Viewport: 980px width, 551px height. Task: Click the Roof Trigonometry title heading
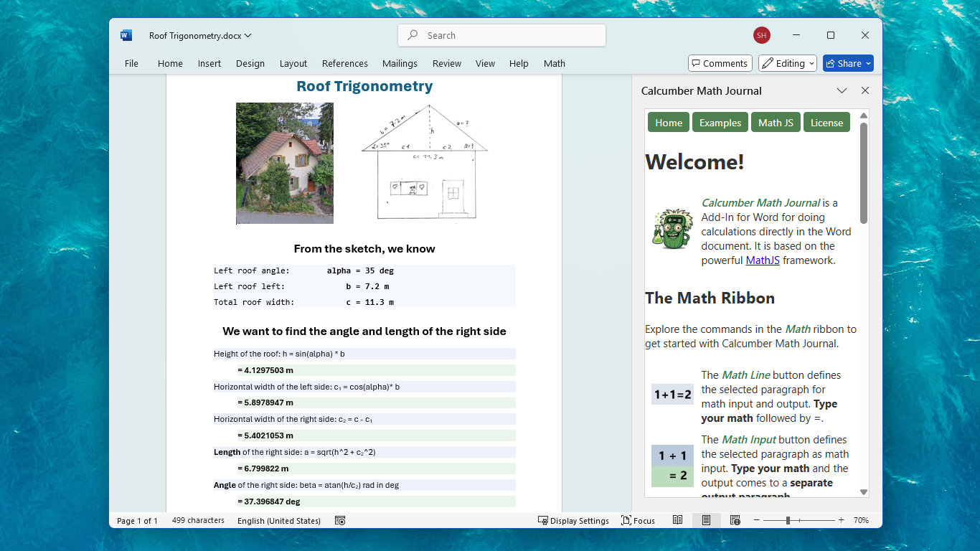coord(364,86)
